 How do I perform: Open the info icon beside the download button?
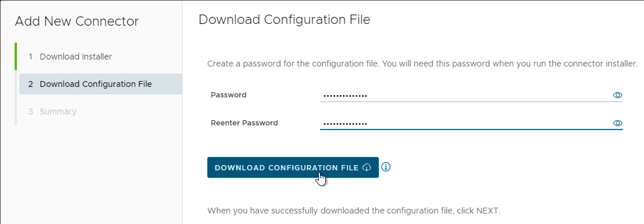386,167
